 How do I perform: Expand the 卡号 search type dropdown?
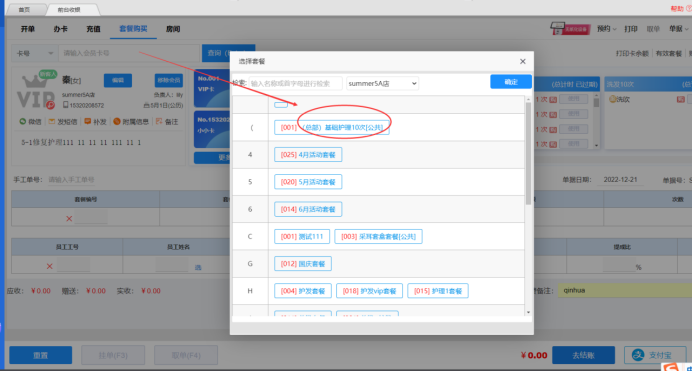click(34, 53)
